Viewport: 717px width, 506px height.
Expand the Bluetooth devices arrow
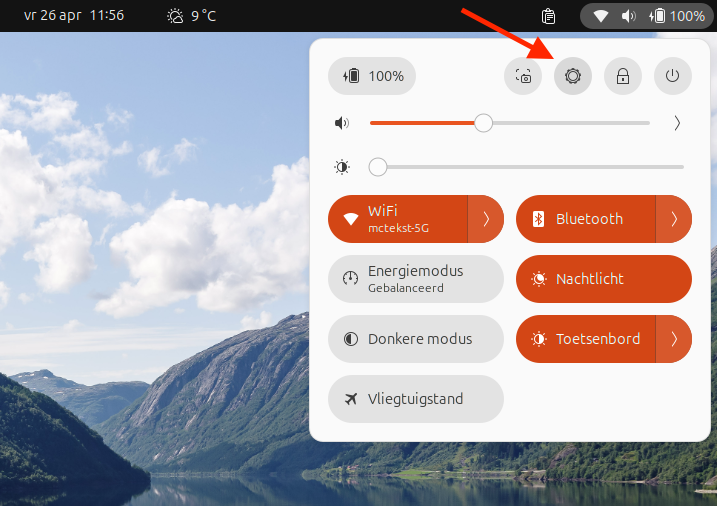[x=674, y=219]
